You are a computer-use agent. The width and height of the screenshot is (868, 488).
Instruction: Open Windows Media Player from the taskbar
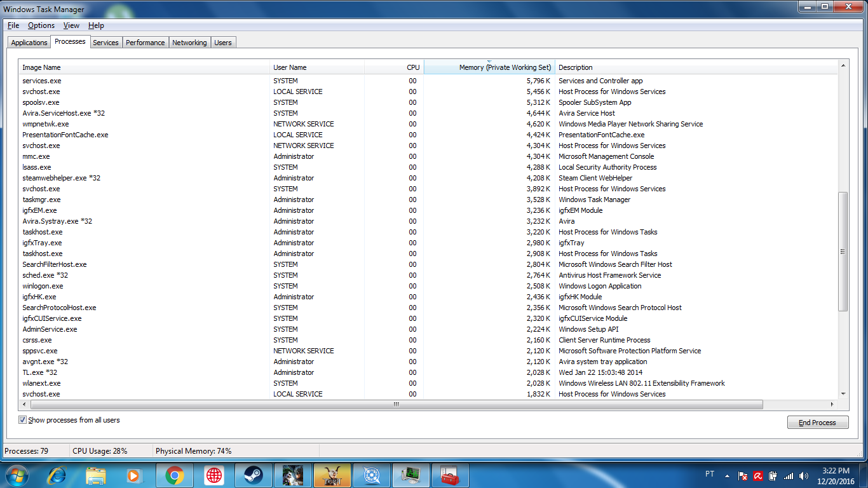pyautogui.click(x=134, y=475)
